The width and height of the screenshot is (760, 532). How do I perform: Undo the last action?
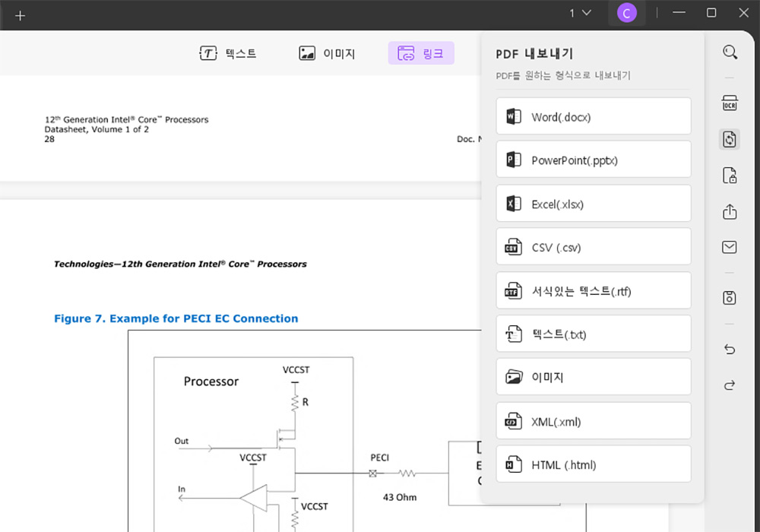[730, 349]
